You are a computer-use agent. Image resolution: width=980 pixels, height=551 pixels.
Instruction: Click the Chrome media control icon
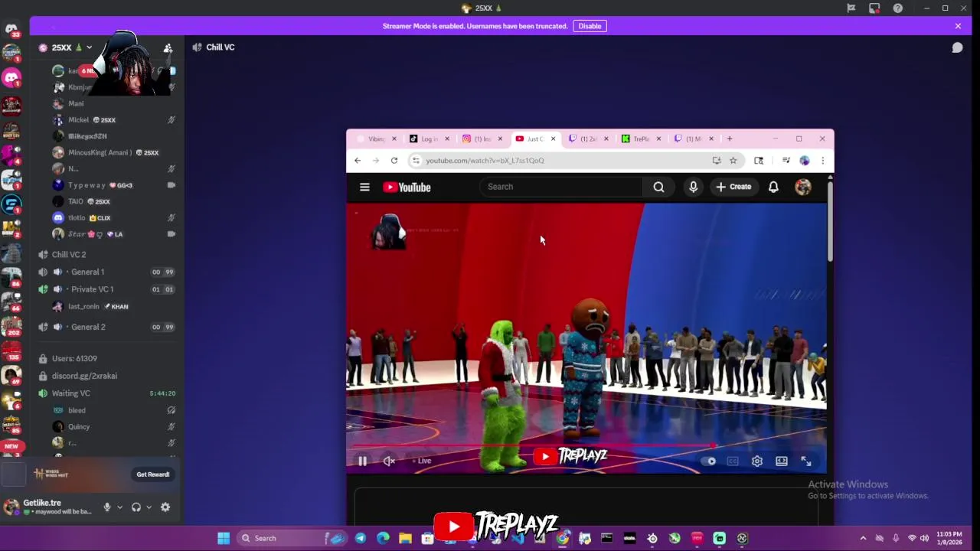786,161
